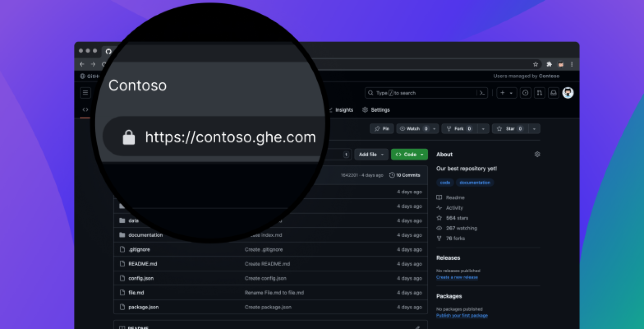Image resolution: width=644 pixels, height=329 pixels.
Task: Open the user avatar menu in the GitHub header
Action: click(x=568, y=93)
